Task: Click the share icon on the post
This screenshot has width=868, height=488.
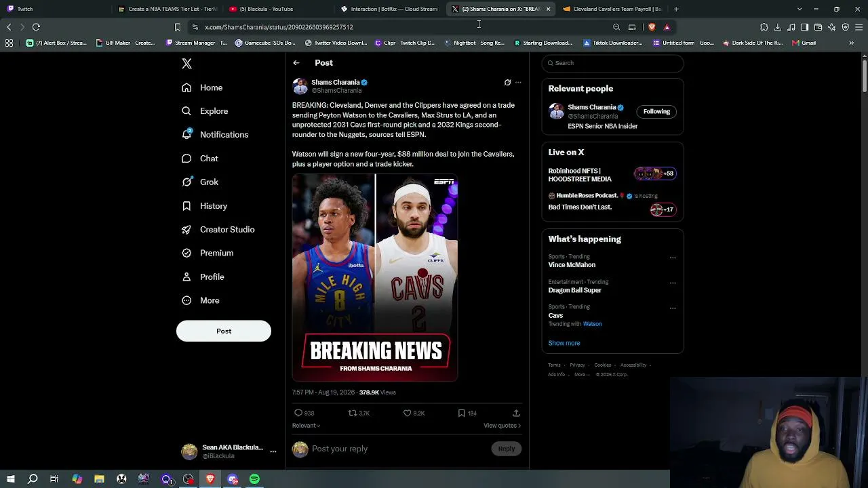Action: click(x=516, y=413)
